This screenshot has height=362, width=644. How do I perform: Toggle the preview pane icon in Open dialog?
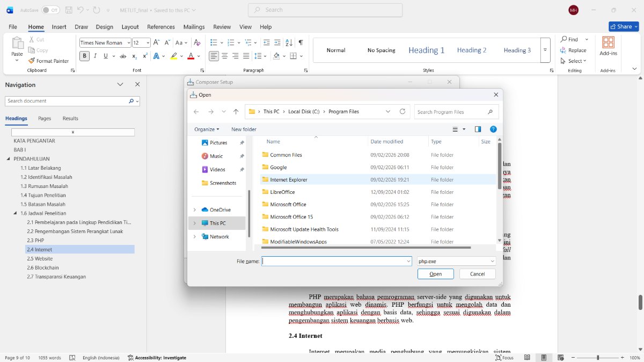478,129
